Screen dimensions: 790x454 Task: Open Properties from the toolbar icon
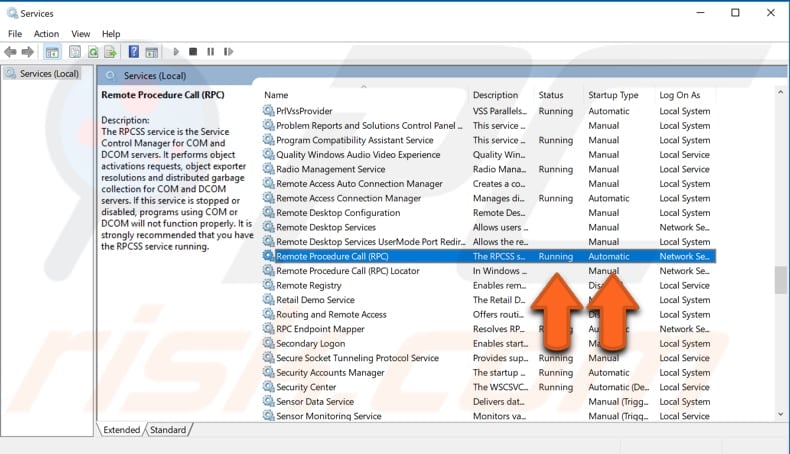point(75,51)
